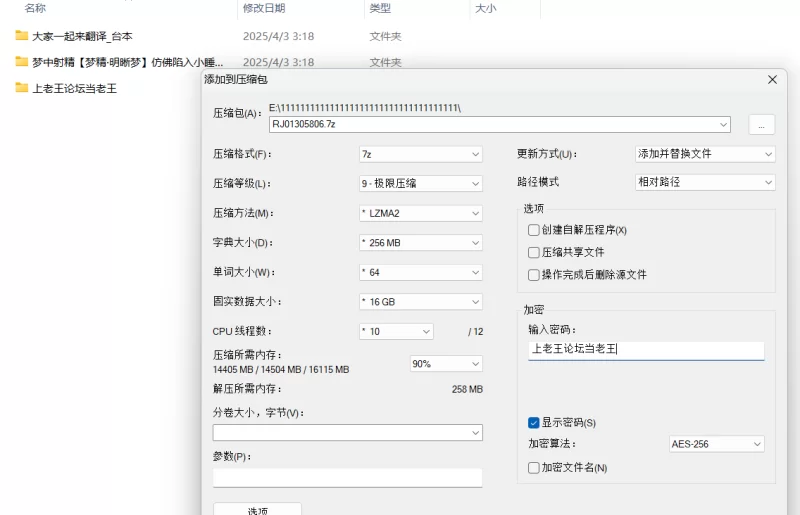This screenshot has height=515, width=800.
Task: Toggle 压缩共享文件 checkbox
Action: (x=534, y=252)
